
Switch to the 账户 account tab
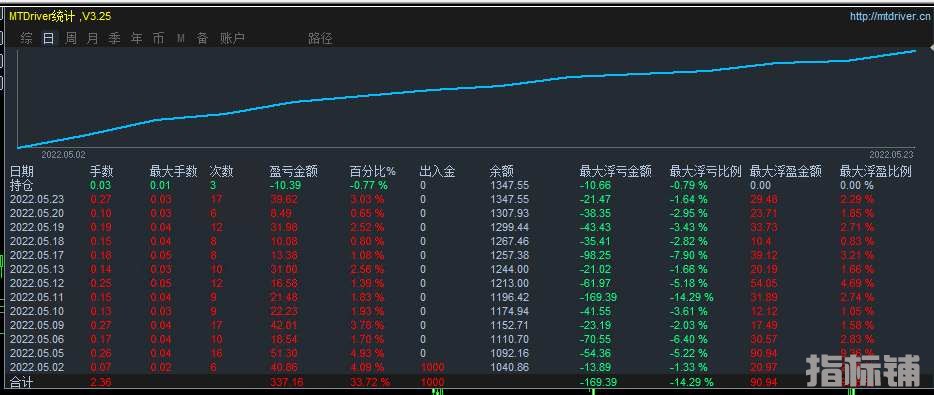[x=232, y=39]
